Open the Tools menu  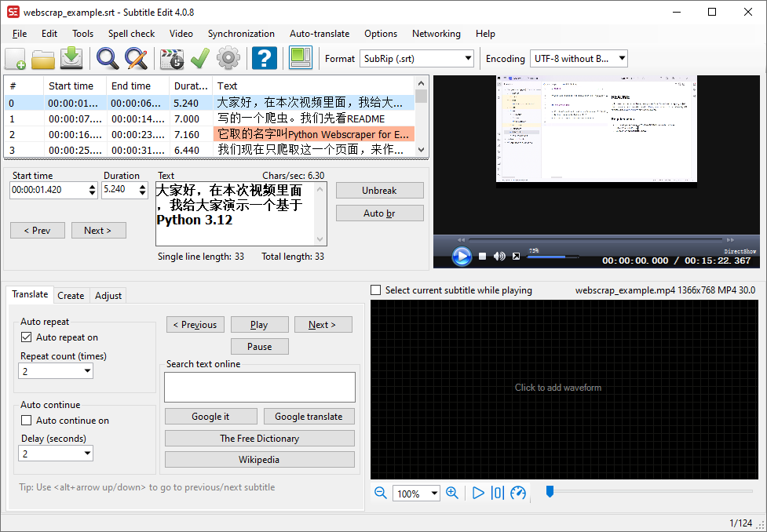coord(82,34)
